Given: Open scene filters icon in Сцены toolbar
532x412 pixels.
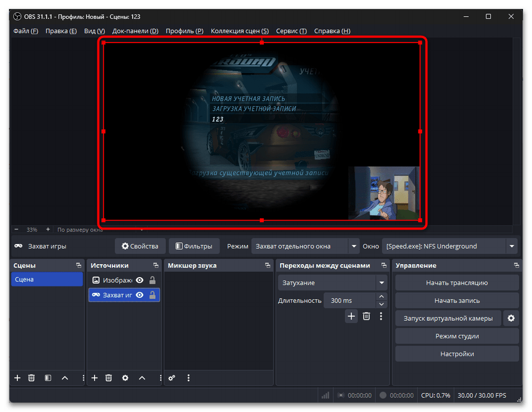Looking at the screenshot, I should (x=48, y=378).
